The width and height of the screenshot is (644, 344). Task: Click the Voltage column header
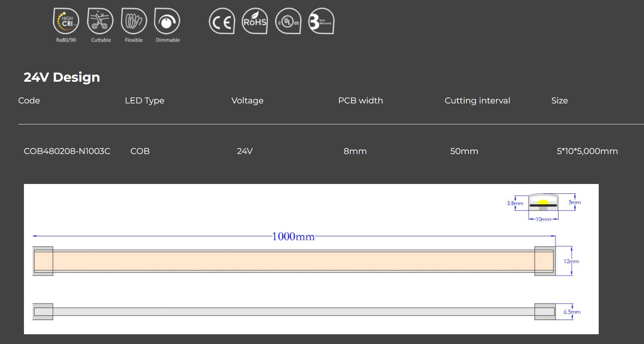(x=247, y=101)
